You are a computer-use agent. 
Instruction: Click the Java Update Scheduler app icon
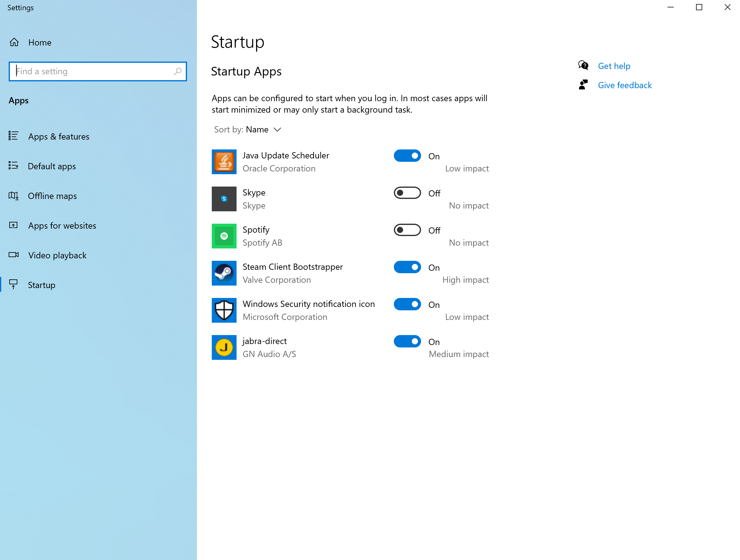click(224, 162)
